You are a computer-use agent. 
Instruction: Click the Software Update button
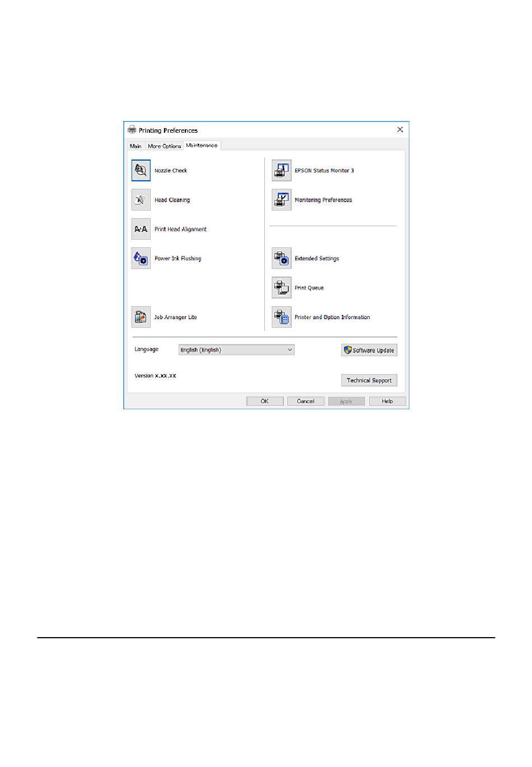coord(369,350)
